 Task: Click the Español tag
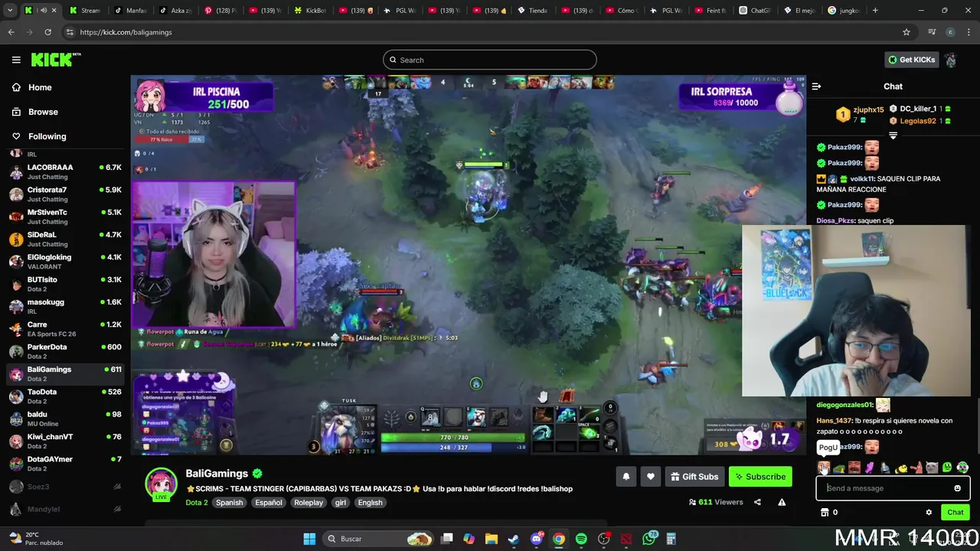(x=269, y=503)
